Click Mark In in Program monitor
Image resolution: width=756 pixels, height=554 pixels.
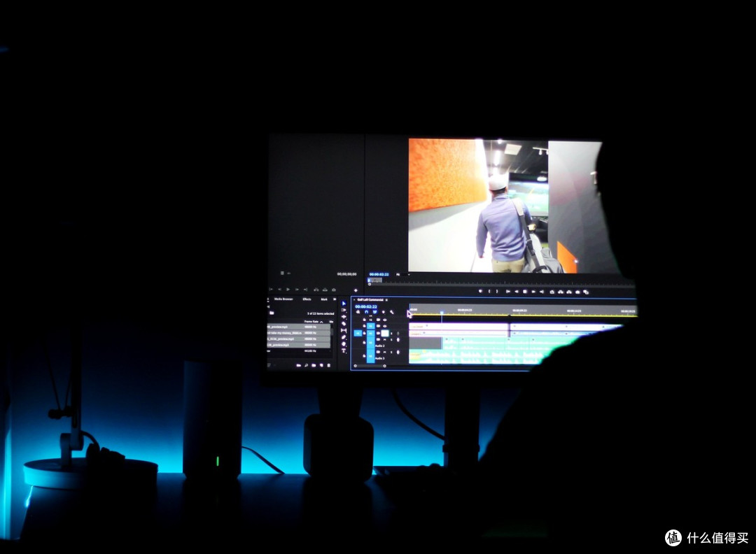(x=489, y=292)
